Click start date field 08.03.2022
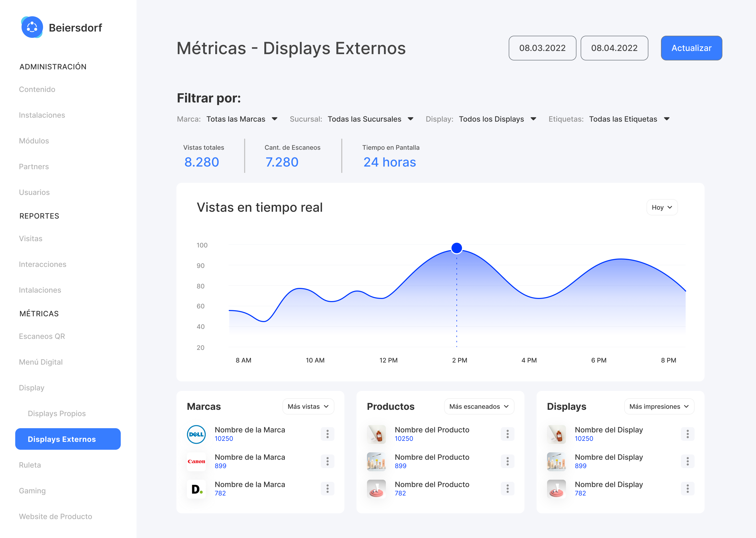The width and height of the screenshot is (756, 538). coord(542,48)
